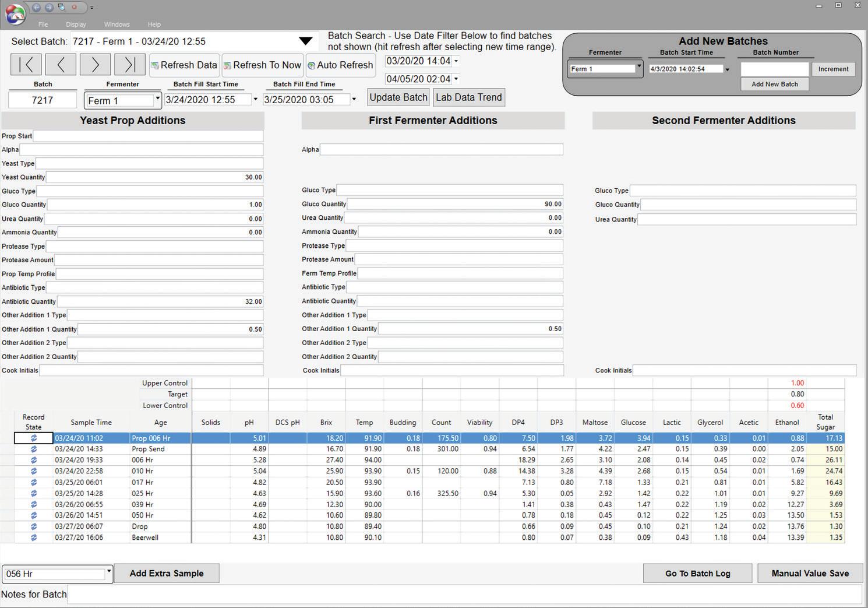Open the Windows menu
Image resolution: width=868 pixels, height=608 pixels.
click(117, 24)
